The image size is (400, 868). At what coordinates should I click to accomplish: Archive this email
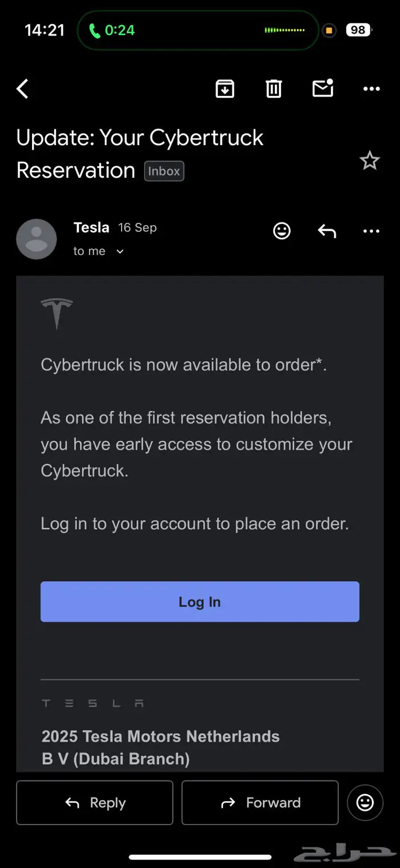pyautogui.click(x=225, y=89)
